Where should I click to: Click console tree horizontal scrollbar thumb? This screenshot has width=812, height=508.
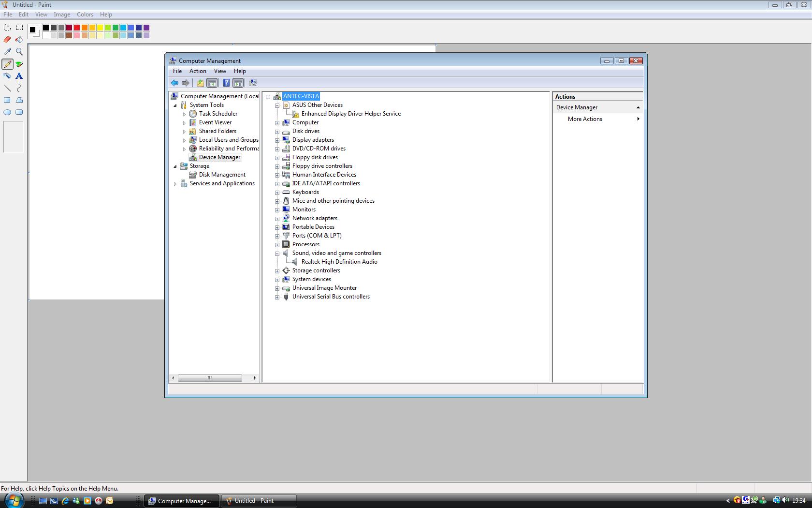pos(210,378)
